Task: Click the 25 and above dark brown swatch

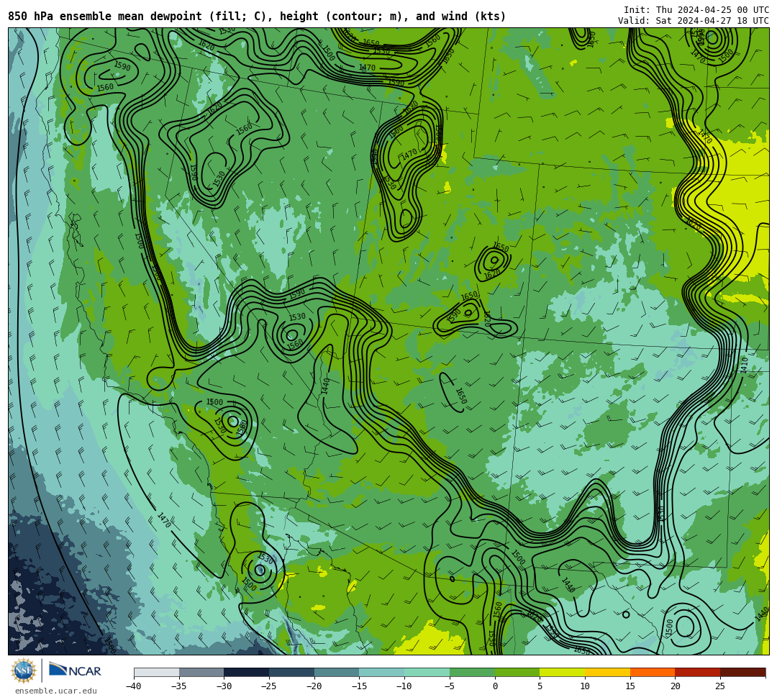Action: tap(742, 672)
